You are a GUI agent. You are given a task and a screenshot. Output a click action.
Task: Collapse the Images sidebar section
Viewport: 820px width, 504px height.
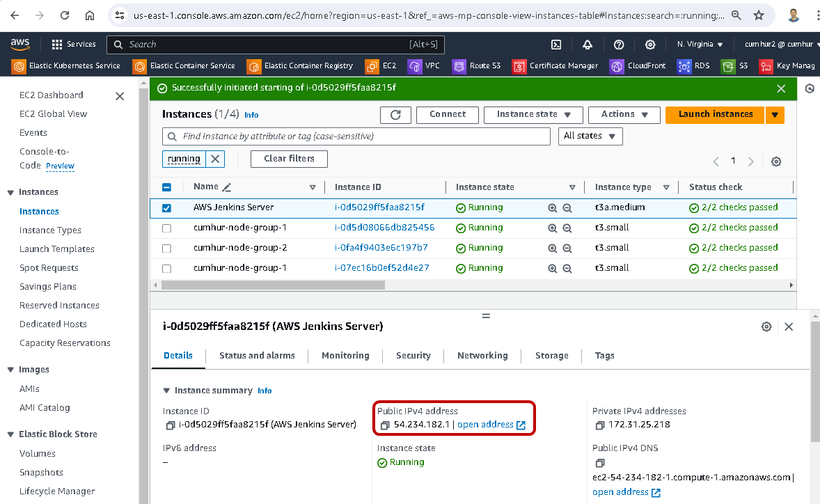click(10, 370)
